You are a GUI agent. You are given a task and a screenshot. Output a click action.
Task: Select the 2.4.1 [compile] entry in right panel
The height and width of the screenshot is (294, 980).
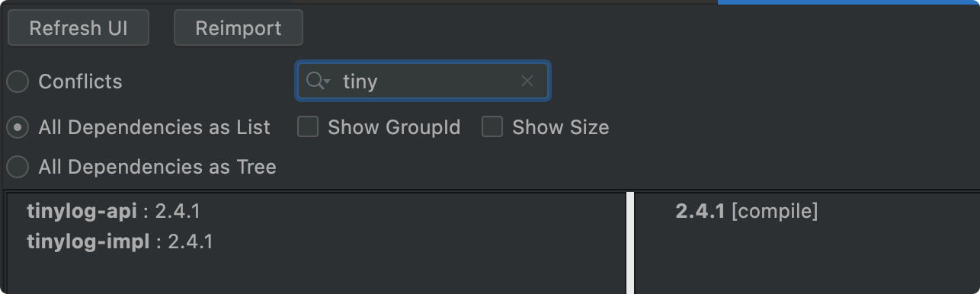click(x=747, y=211)
